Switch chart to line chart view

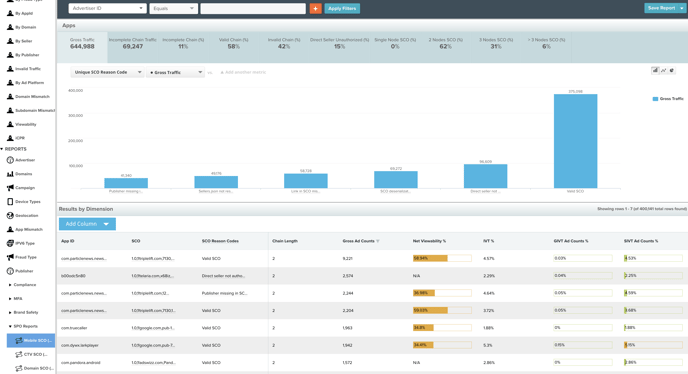(x=663, y=70)
